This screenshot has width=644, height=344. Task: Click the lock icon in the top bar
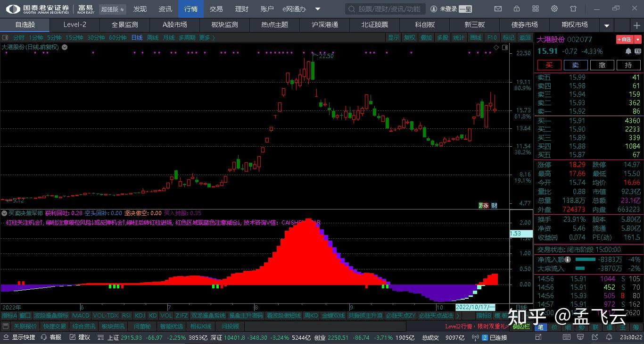pyautogui.click(x=516, y=8)
